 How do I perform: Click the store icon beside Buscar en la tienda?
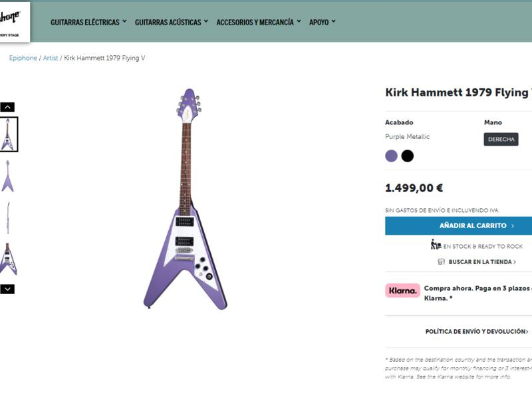(441, 262)
